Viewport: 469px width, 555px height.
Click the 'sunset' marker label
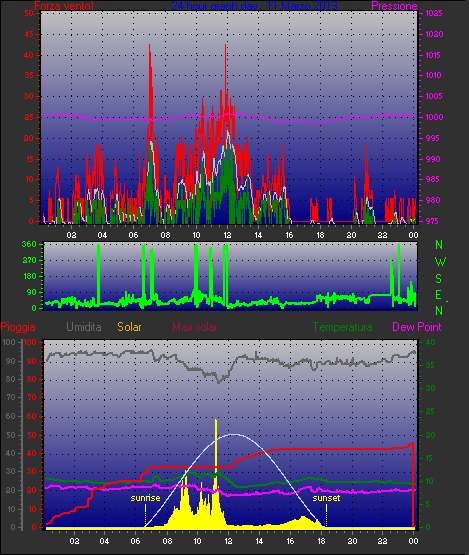tap(326, 498)
